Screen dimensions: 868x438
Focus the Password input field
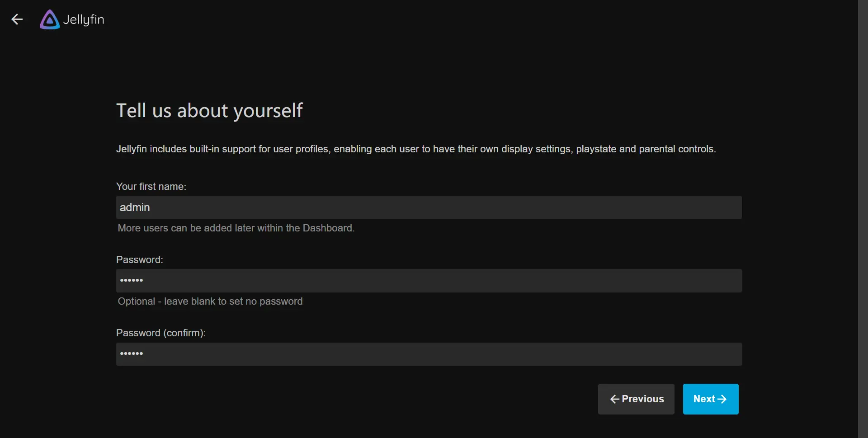click(429, 281)
